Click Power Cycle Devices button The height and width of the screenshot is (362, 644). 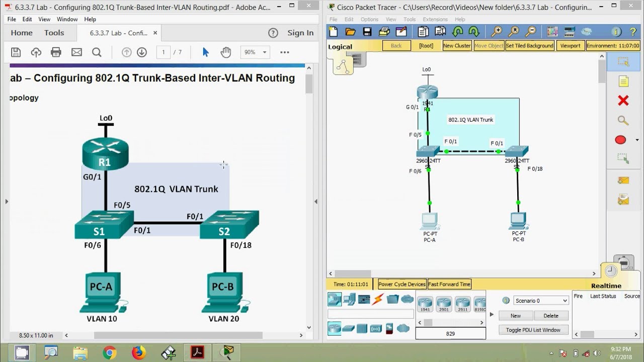click(x=402, y=284)
